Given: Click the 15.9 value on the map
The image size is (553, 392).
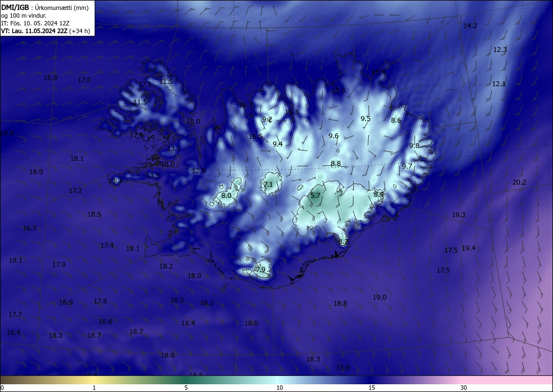Looking at the screenshot, I should [x=343, y=367].
